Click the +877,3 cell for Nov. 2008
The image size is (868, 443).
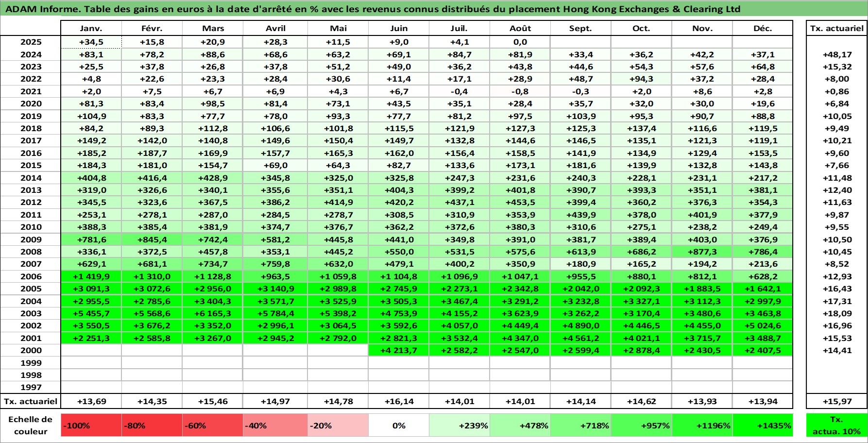click(x=702, y=252)
